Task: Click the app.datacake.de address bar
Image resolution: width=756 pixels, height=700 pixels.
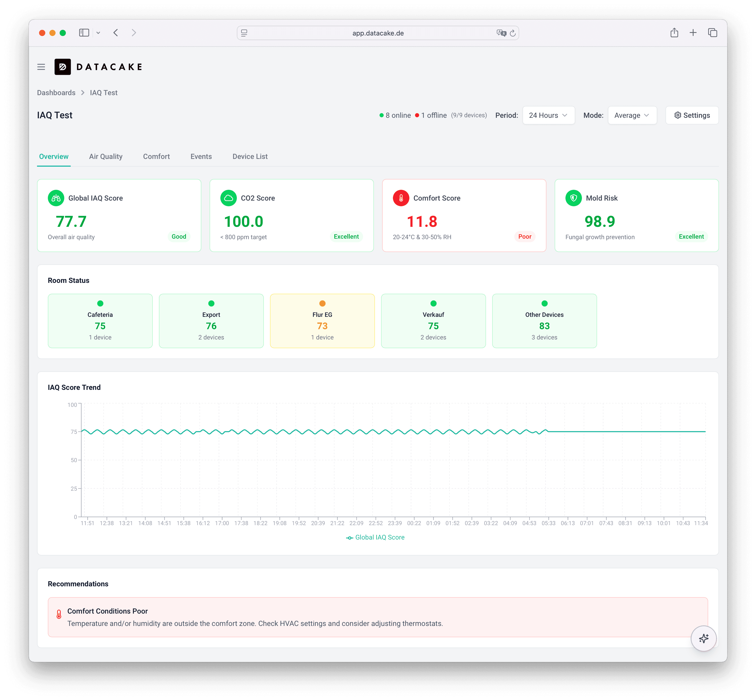Action: (378, 33)
